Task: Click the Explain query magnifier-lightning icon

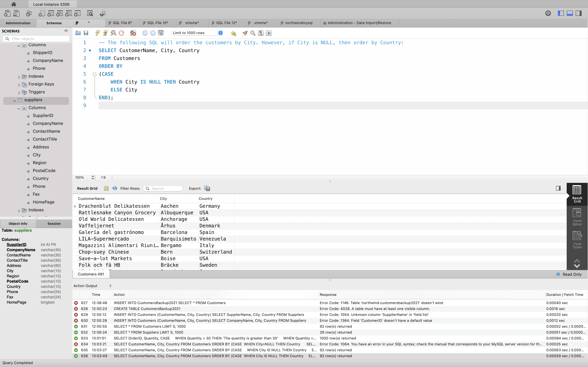Action: point(113,33)
